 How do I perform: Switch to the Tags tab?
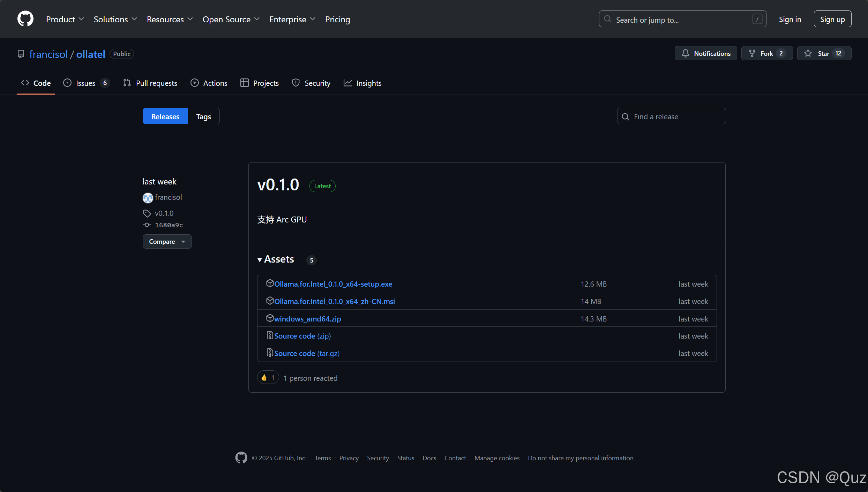203,116
